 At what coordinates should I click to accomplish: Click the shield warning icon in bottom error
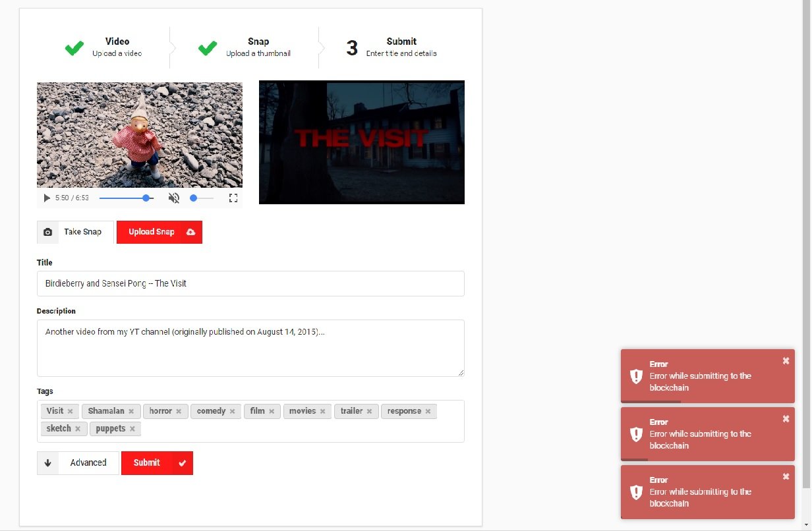click(636, 492)
